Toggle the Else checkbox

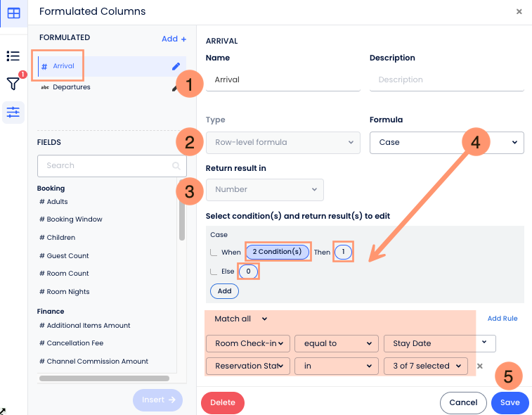pos(214,272)
